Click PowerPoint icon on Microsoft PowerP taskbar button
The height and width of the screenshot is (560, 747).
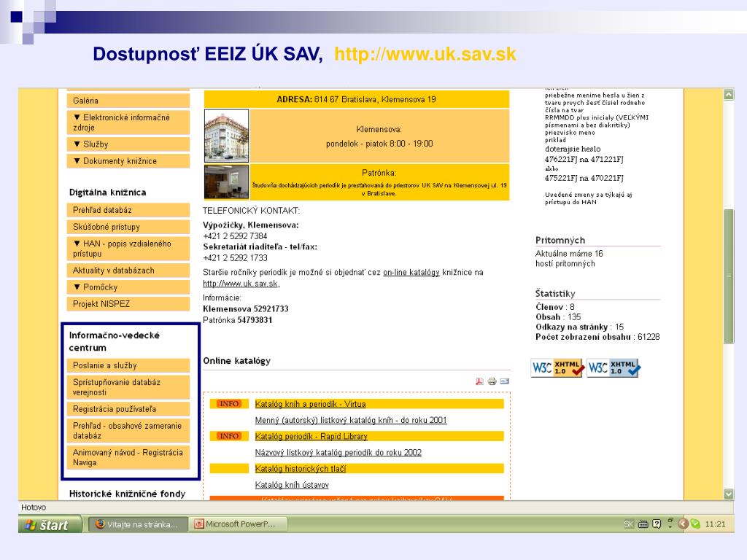point(199,524)
